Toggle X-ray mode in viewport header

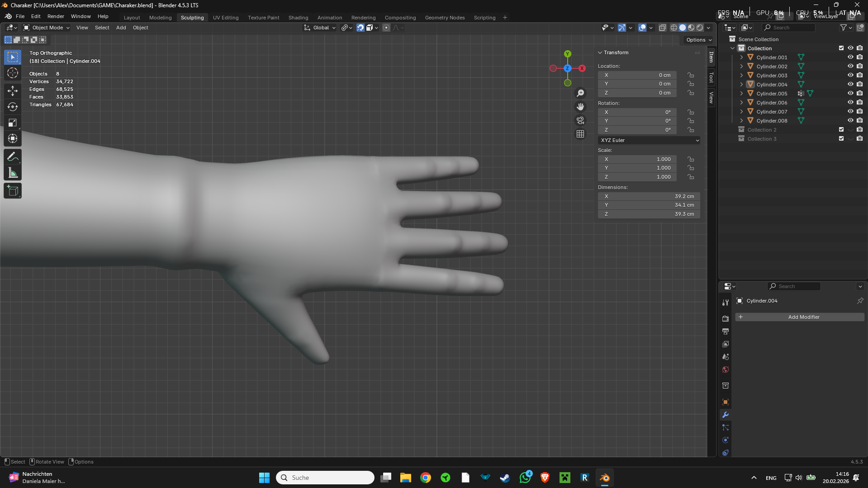click(x=663, y=28)
